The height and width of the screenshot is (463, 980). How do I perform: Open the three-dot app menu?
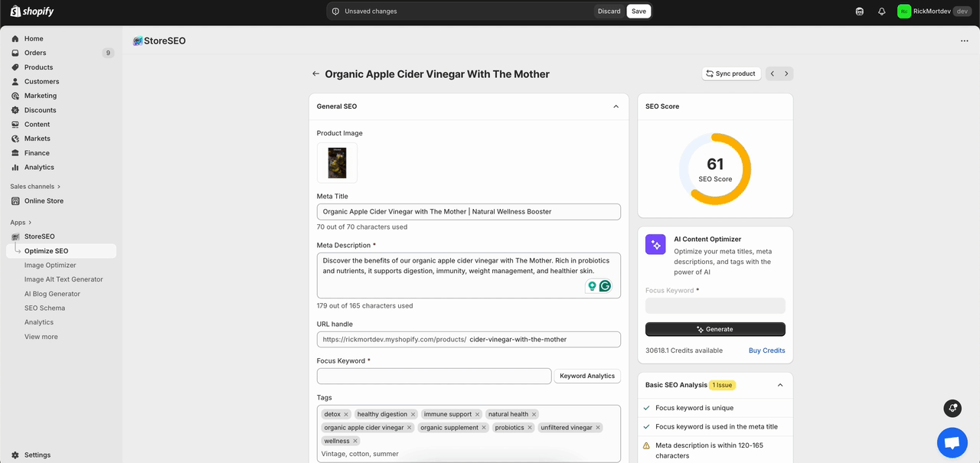(x=964, y=41)
